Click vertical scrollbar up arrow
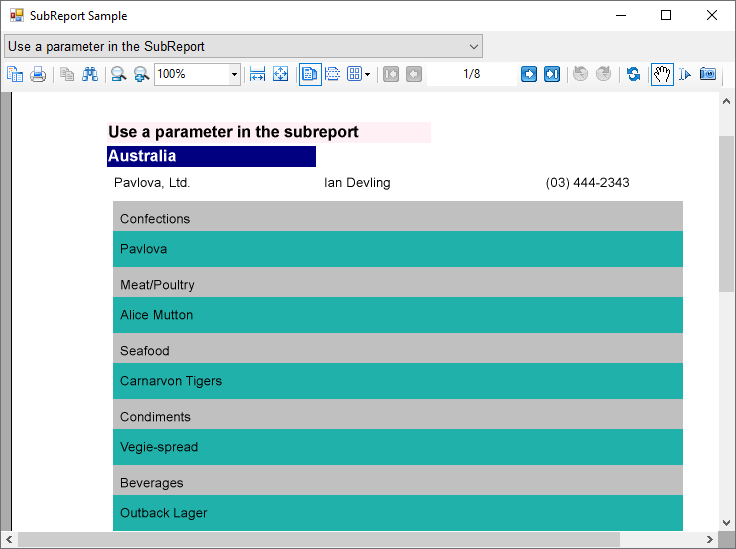 click(726, 101)
